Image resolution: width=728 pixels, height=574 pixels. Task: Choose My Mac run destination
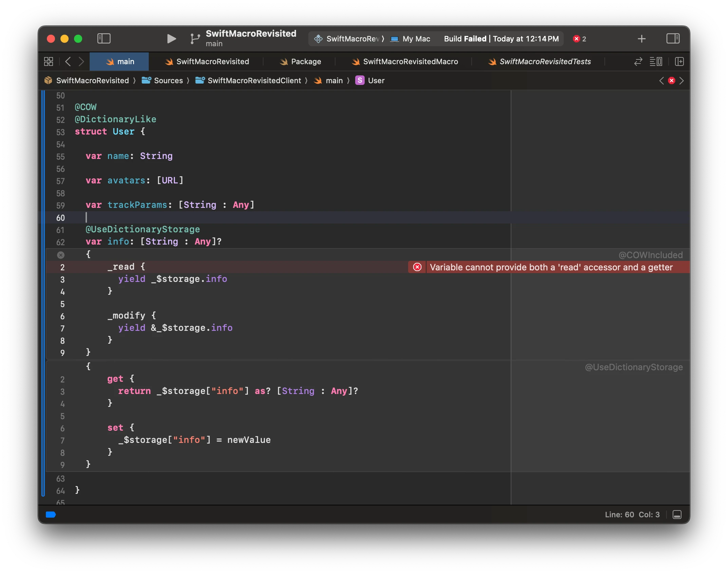click(410, 39)
